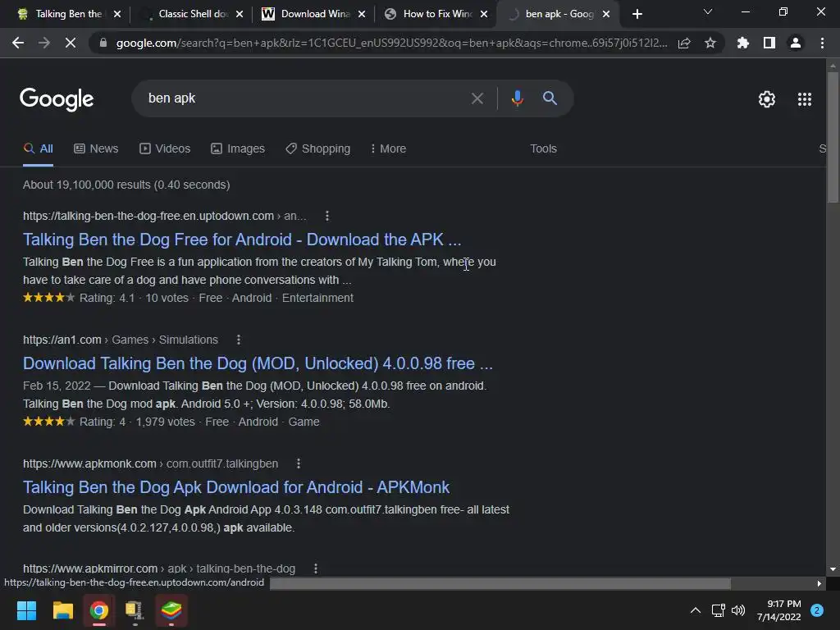840x630 pixels.
Task: Show News results
Action: [x=96, y=148]
